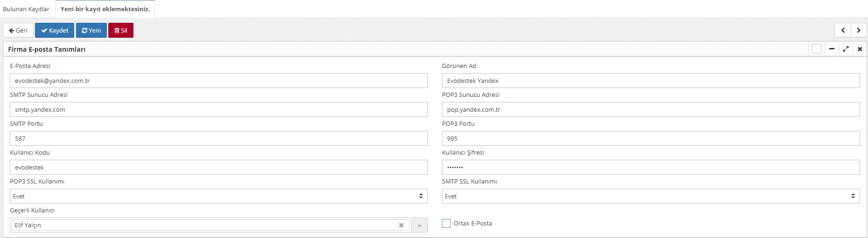This screenshot has width=868, height=238.
Task: Click the SMTP Portu input
Action: point(218,138)
